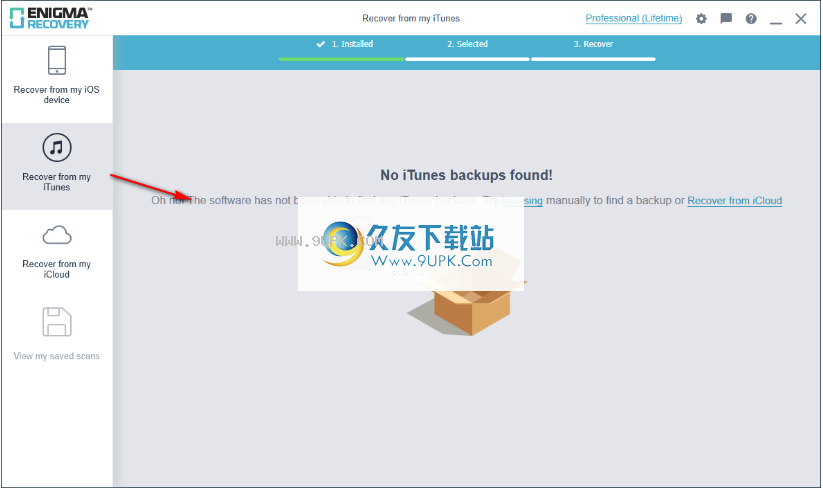Click the Enigma Recovery logo

50,18
